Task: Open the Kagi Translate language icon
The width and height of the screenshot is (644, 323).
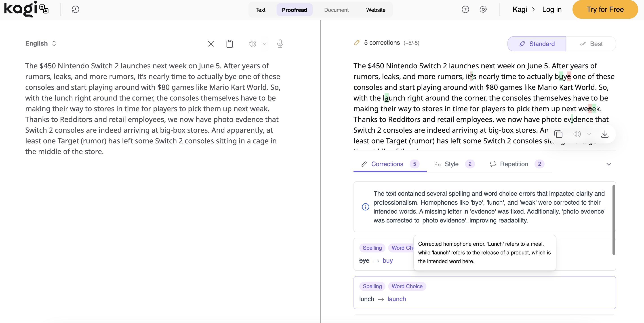Action: (x=44, y=9)
